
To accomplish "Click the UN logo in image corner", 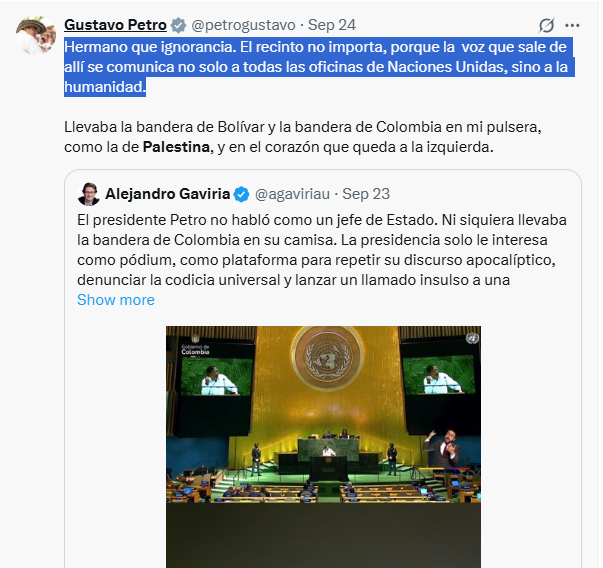I will point(472,338).
